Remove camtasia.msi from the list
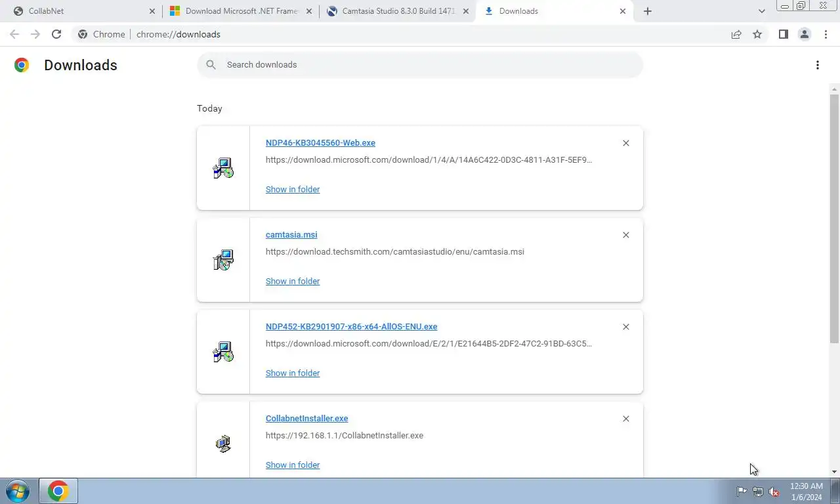The height and width of the screenshot is (504, 840). tap(625, 235)
